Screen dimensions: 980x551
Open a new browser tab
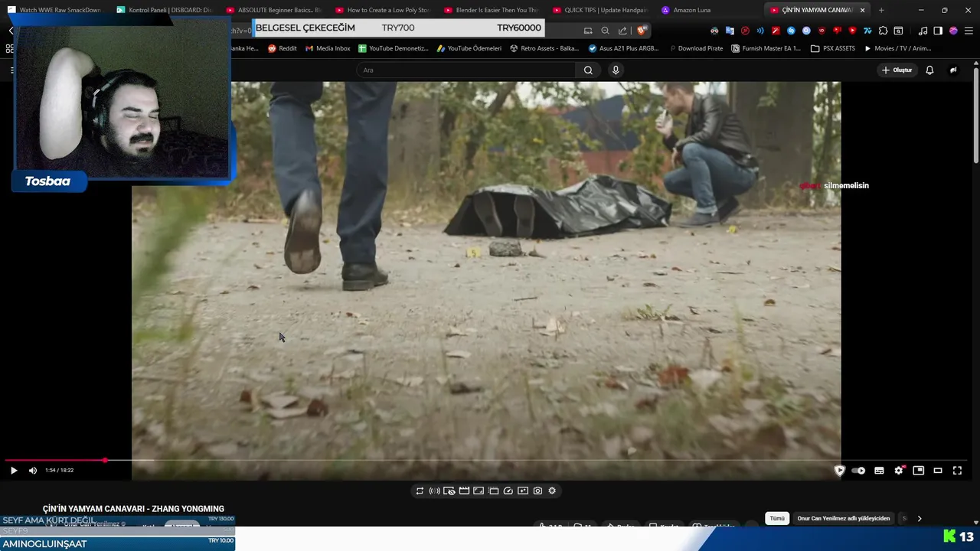click(x=881, y=10)
